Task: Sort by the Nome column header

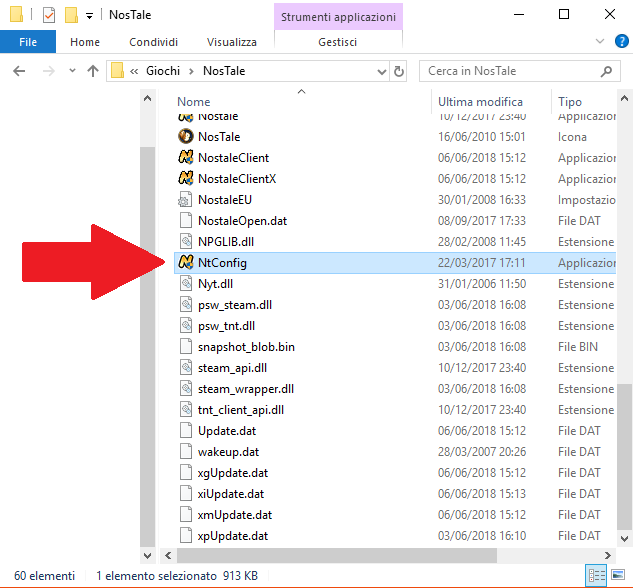Action: [x=194, y=102]
